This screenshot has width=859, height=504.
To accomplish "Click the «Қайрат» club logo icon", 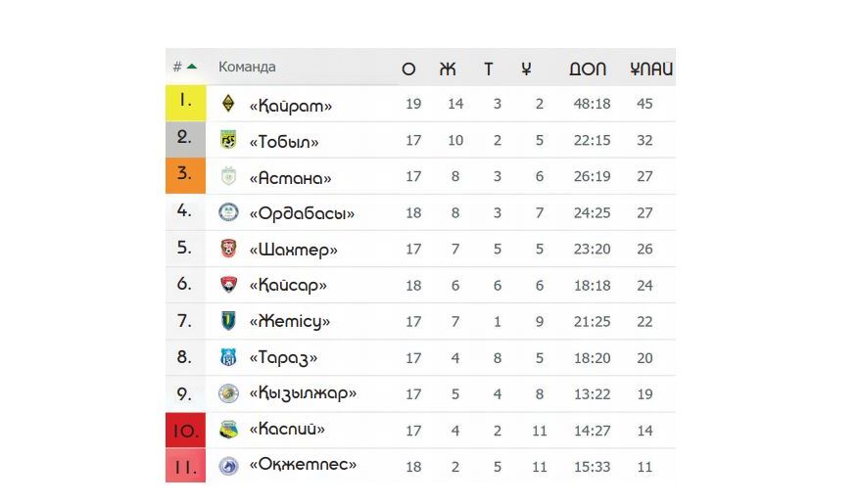I will [x=228, y=104].
